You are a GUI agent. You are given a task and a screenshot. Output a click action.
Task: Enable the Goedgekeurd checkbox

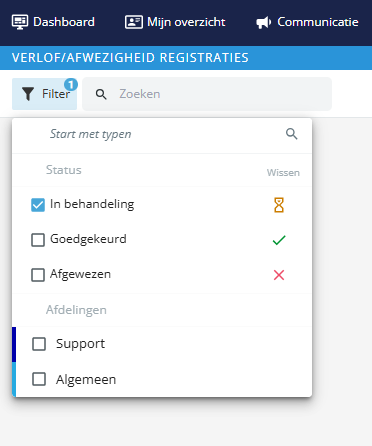pyautogui.click(x=38, y=240)
